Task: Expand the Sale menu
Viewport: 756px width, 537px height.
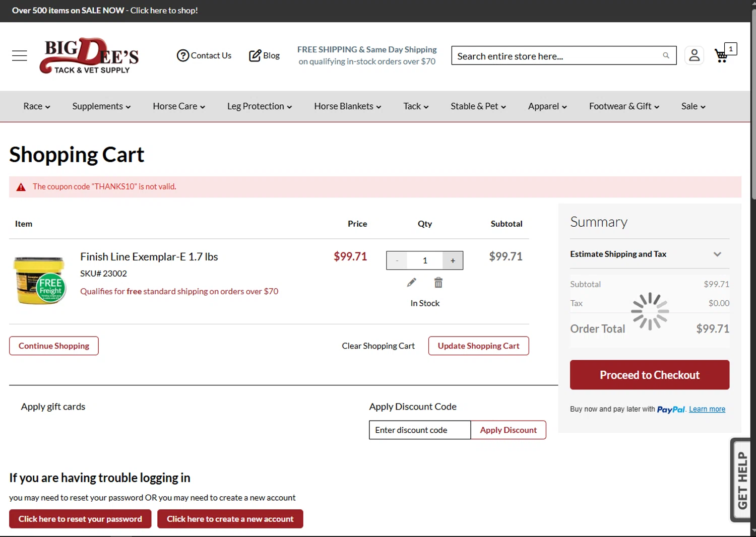Action: 694,106
